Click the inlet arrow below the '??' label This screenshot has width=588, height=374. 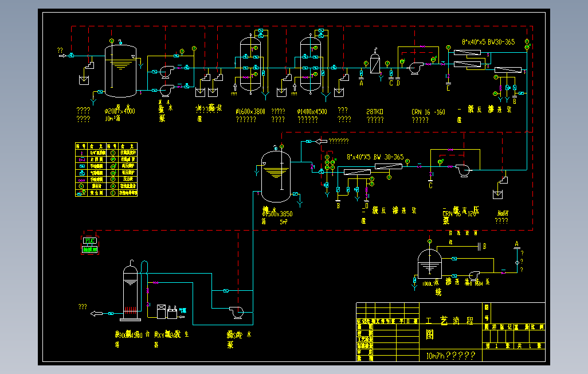[62, 56]
